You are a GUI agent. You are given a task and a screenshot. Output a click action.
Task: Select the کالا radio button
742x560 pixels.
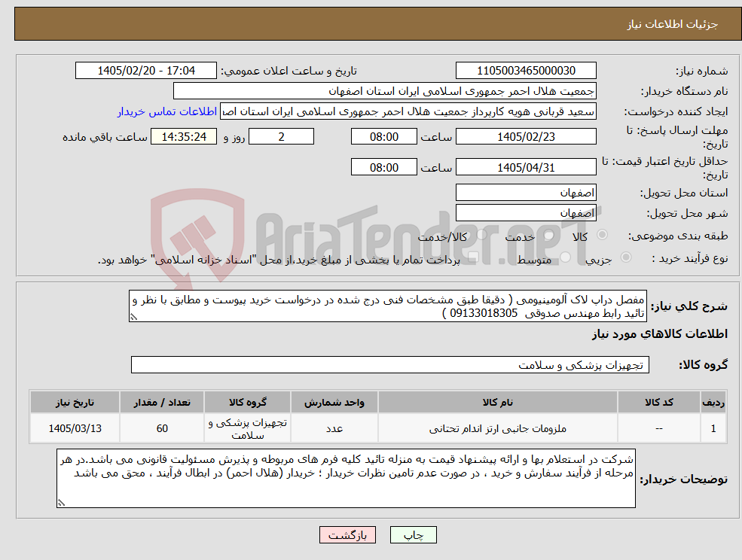point(603,235)
